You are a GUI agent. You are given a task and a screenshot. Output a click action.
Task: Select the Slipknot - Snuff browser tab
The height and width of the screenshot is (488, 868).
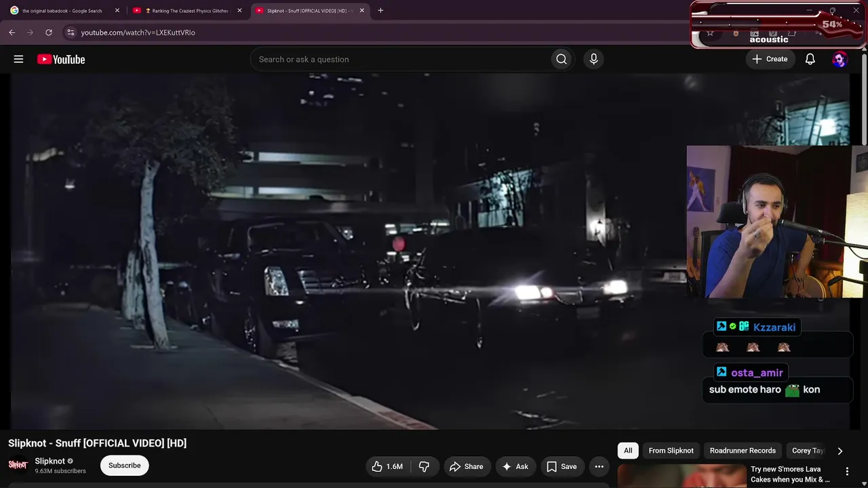click(x=310, y=10)
